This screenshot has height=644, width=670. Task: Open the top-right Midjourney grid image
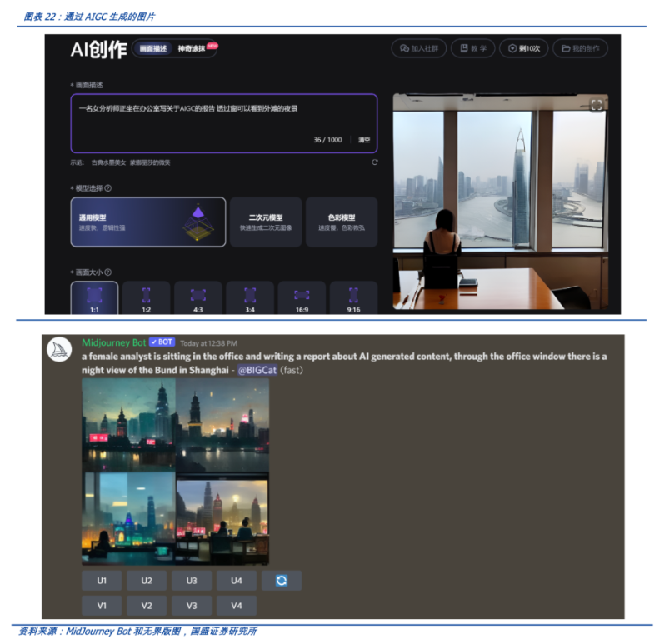point(222,425)
